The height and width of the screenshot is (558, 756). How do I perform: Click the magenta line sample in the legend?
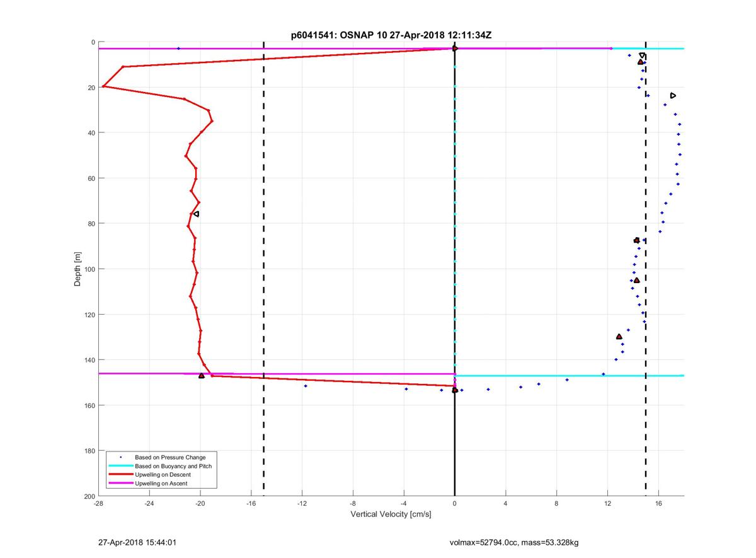(120, 484)
